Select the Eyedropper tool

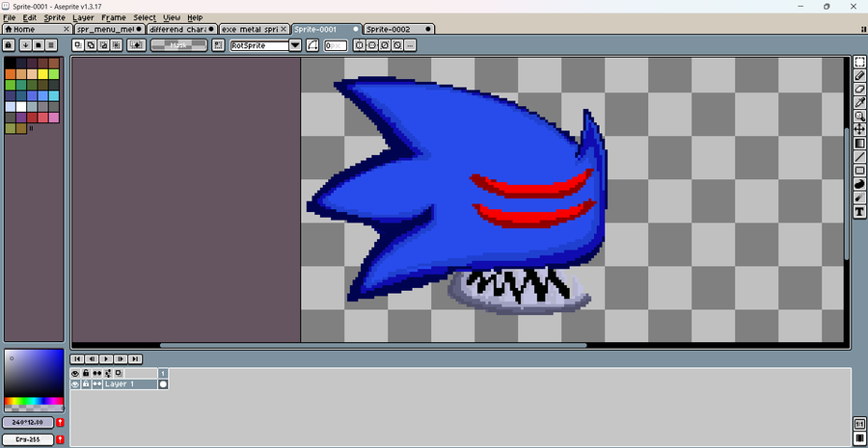click(x=859, y=102)
